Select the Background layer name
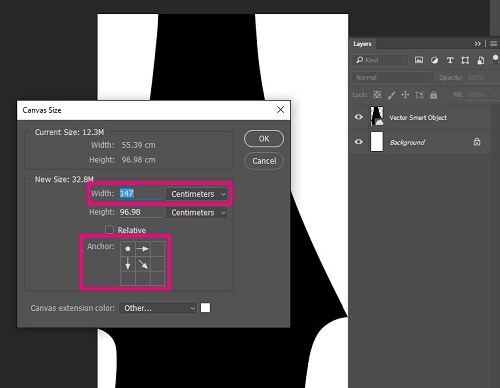This screenshot has height=388, width=500. tap(407, 142)
